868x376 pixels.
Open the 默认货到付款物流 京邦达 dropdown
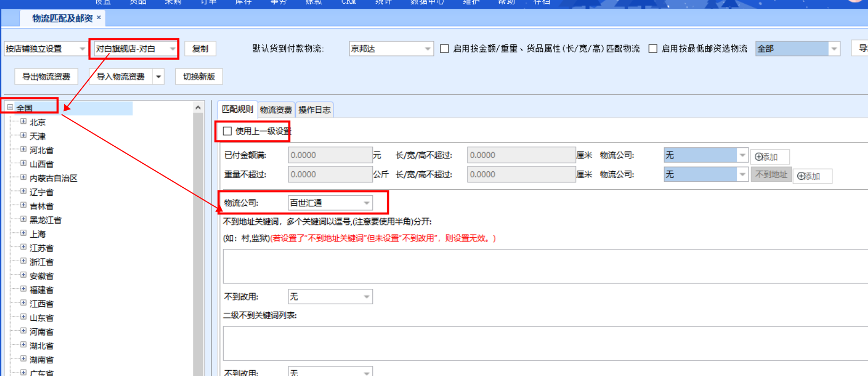[x=427, y=49]
